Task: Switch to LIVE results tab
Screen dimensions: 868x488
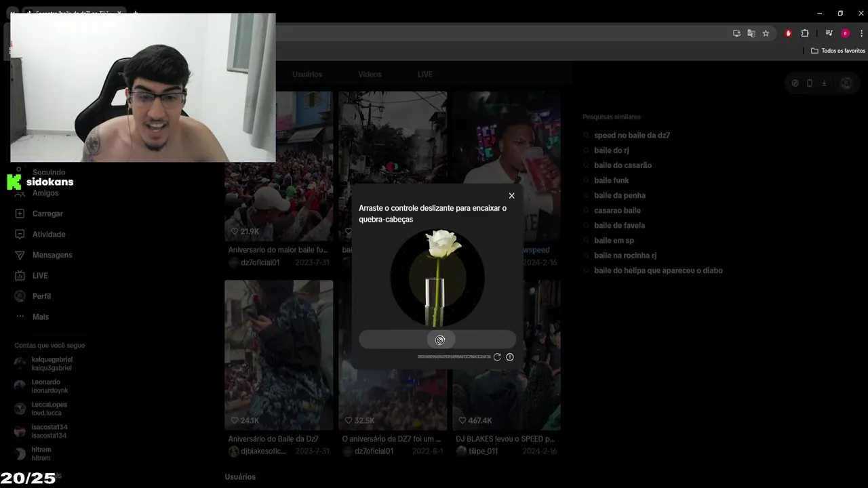Action: click(425, 75)
